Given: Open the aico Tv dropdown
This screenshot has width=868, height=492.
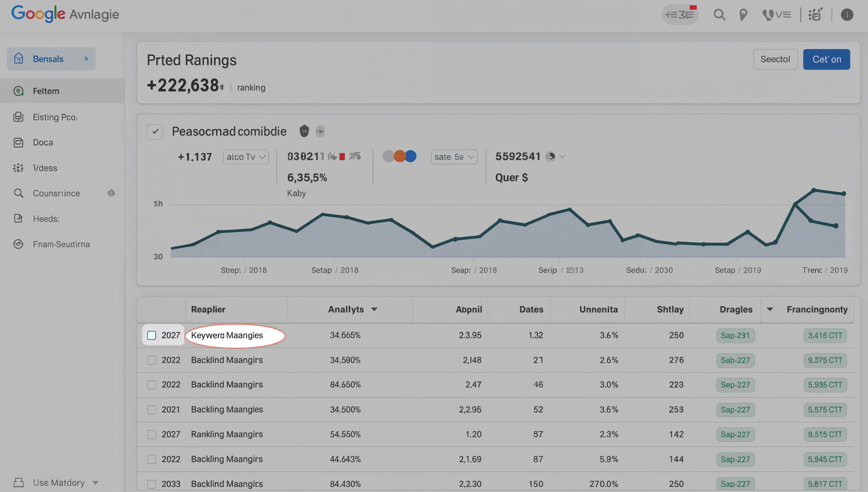Looking at the screenshot, I should click(246, 156).
